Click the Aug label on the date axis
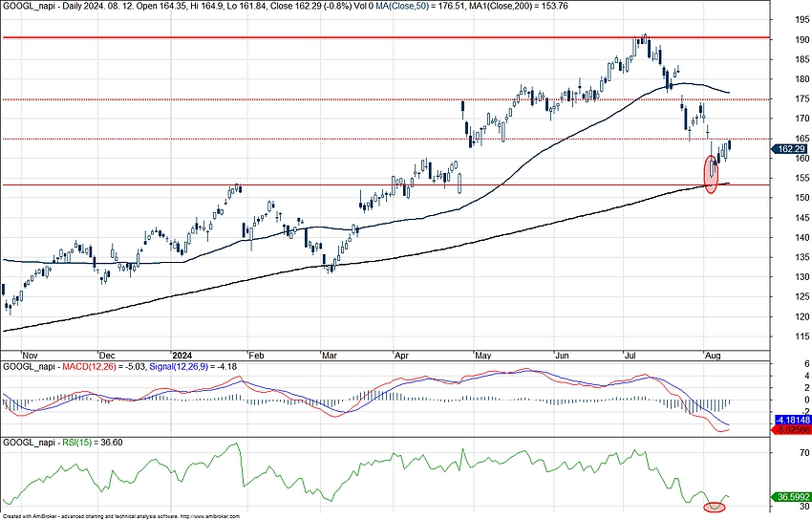The image size is (812, 520). point(713,356)
